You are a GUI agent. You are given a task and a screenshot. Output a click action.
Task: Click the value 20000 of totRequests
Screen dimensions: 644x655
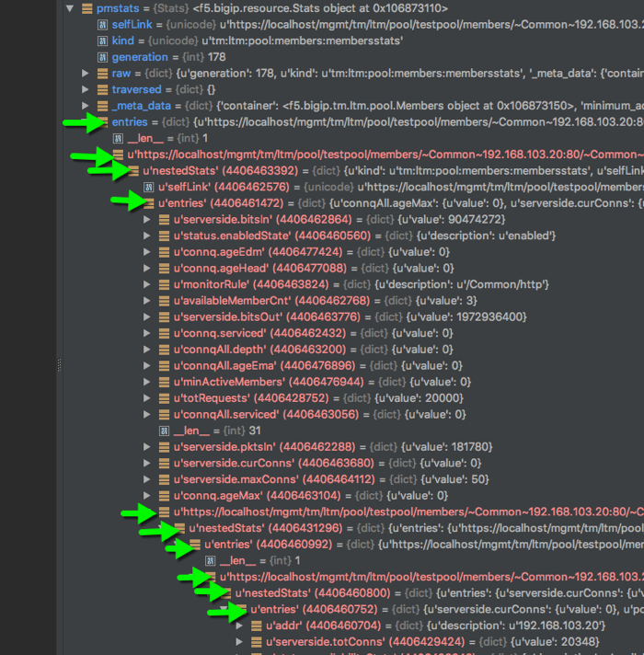(x=442, y=398)
